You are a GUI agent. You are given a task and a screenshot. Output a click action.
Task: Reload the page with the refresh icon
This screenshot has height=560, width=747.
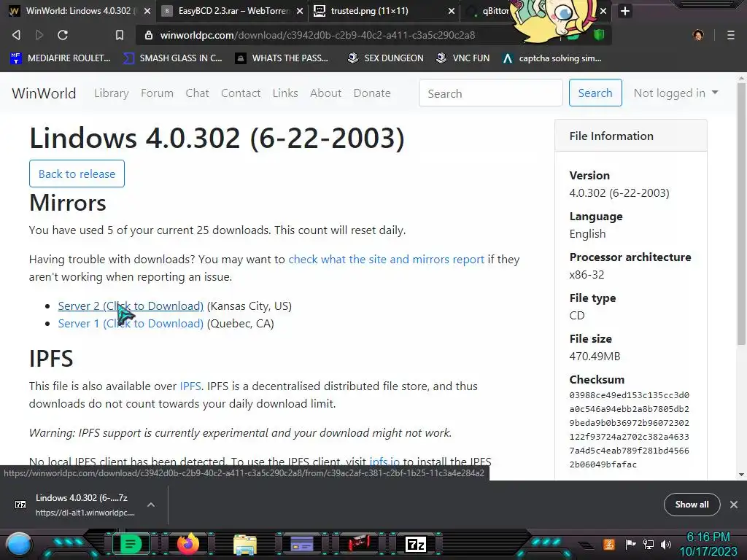(63, 35)
